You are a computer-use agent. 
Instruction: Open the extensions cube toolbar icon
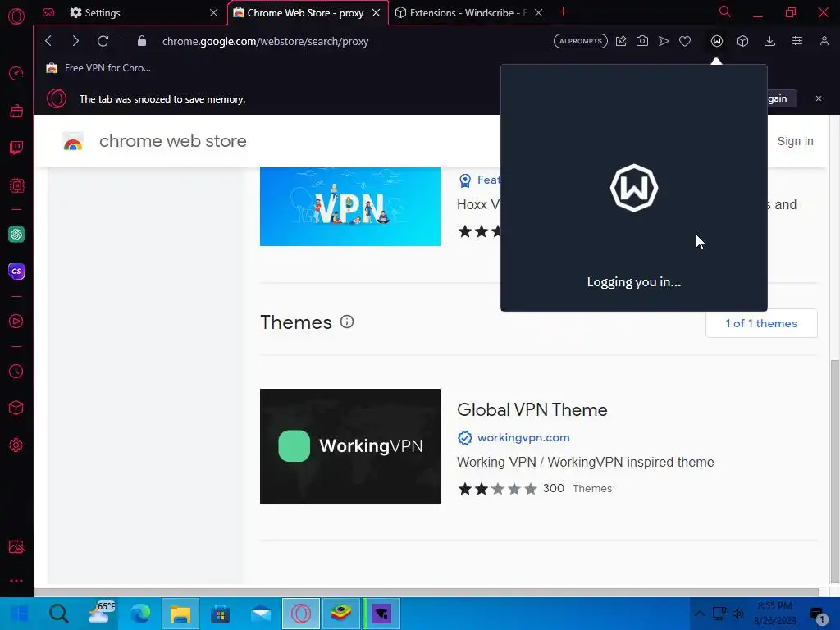742,41
